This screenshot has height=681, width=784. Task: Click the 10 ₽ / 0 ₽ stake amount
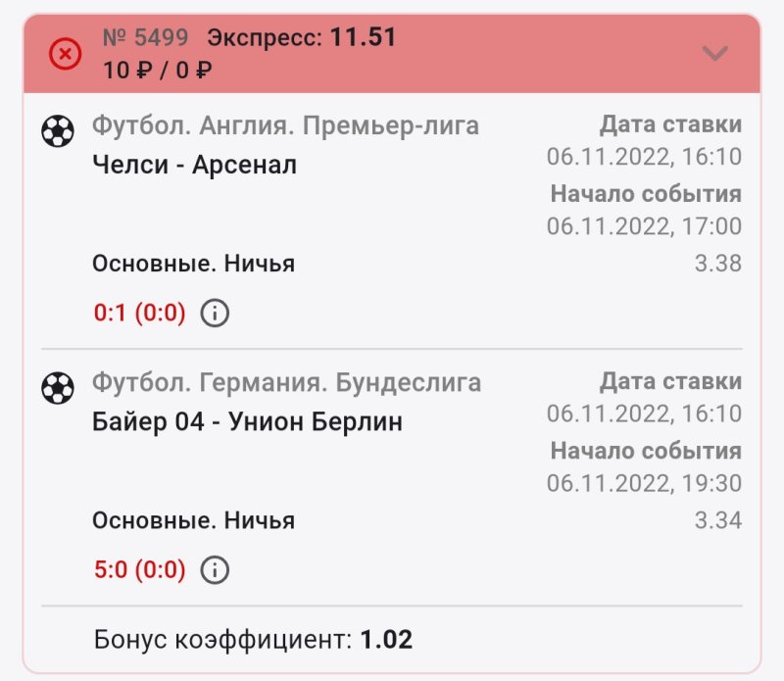coord(157,71)
